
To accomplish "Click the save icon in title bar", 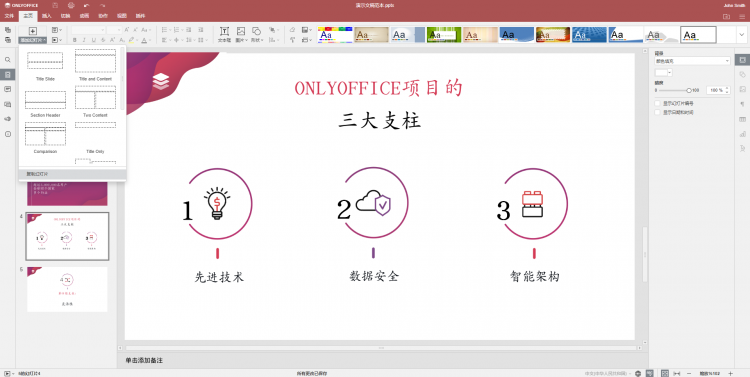I will [x=55, y=5].
